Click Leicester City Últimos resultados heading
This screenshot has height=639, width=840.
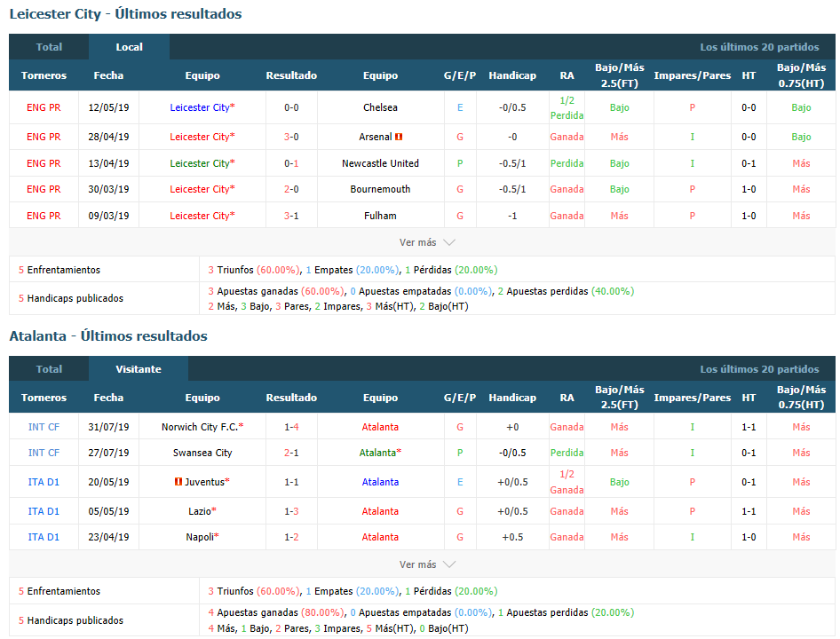[125, 14]
